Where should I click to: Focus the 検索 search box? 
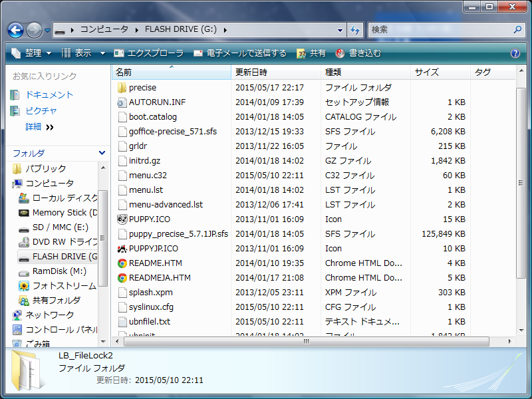pyautogui.click(x=441, y=30)
